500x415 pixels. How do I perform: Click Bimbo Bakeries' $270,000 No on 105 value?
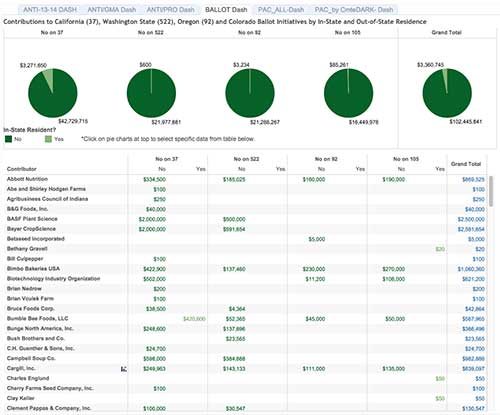[394, 269]
